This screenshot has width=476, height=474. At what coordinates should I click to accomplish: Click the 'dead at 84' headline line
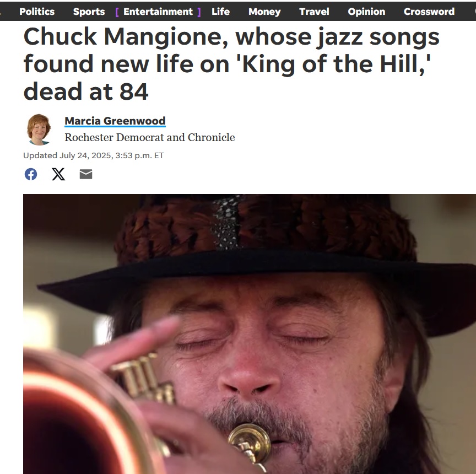86,91
